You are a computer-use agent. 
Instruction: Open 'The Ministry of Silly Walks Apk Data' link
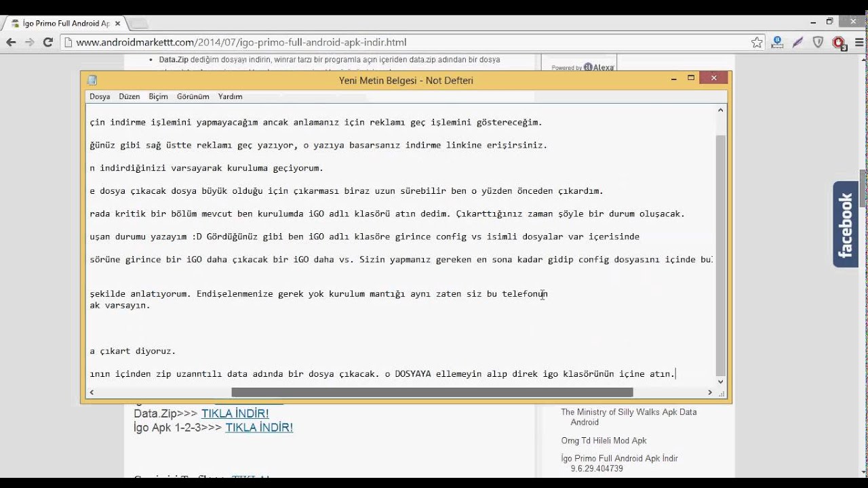pyautogui.click(x=629, y=417)
